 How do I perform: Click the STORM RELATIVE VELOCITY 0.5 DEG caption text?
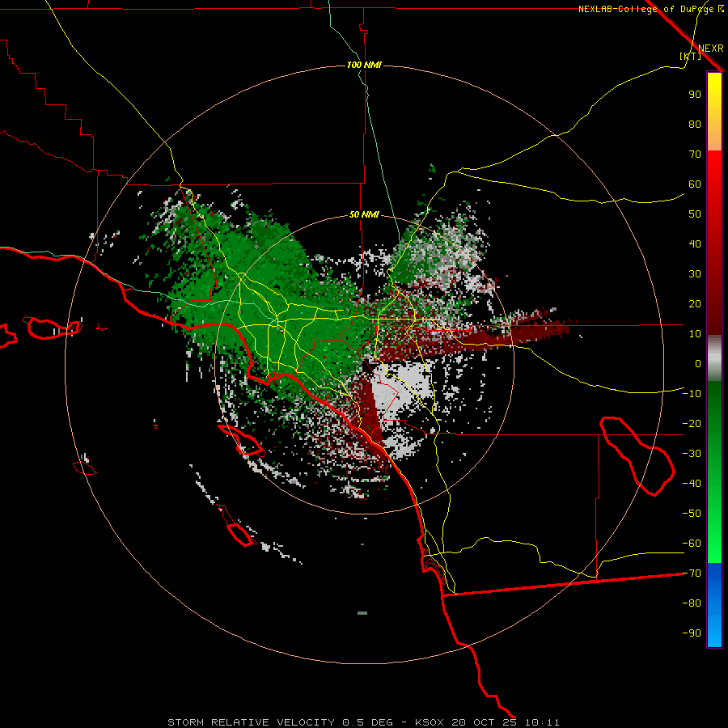[280, 722]
